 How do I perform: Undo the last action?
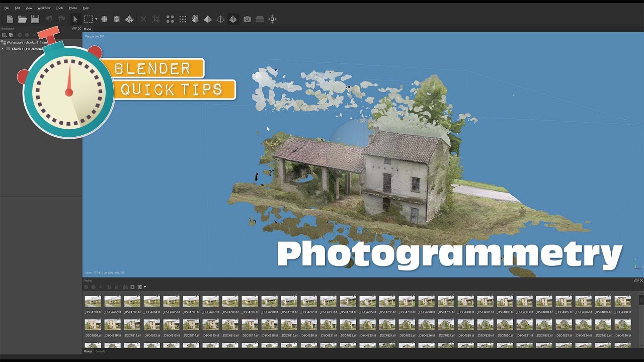point(49,19)
